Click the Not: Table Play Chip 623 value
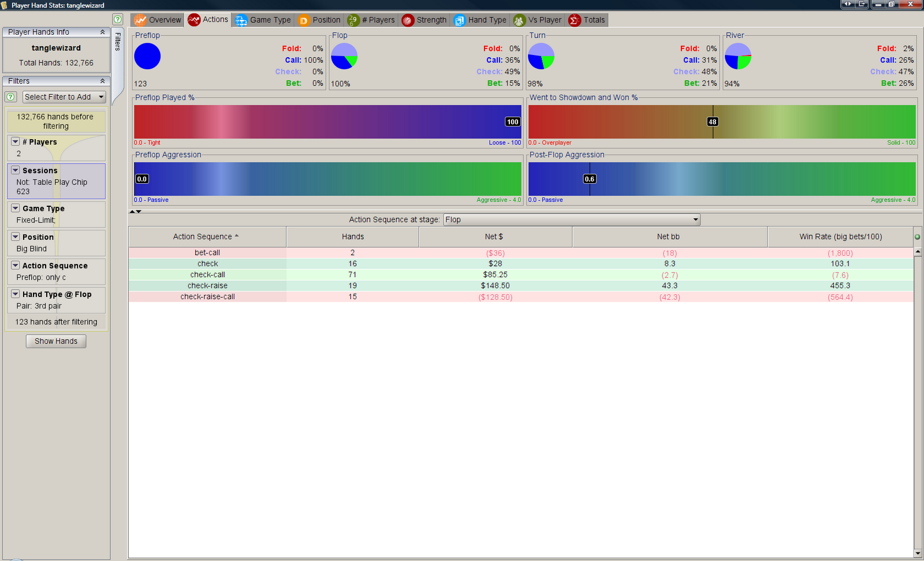Screen dimensions: 924x561 tap(51, 187)
